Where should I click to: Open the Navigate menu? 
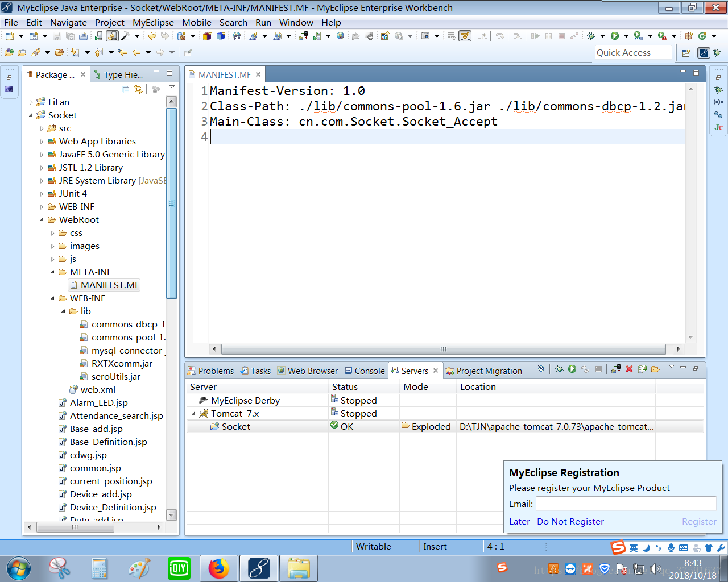[x=68, y=22]
